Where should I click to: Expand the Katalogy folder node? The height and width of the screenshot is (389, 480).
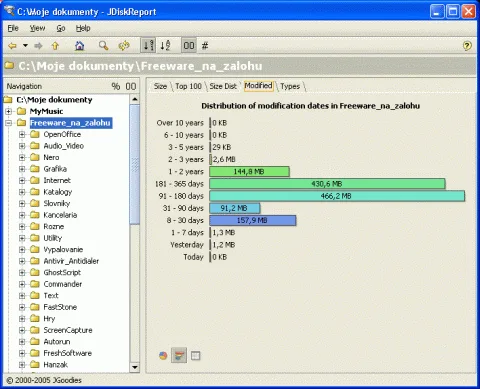pyautogui.click(x=22, y=192)
